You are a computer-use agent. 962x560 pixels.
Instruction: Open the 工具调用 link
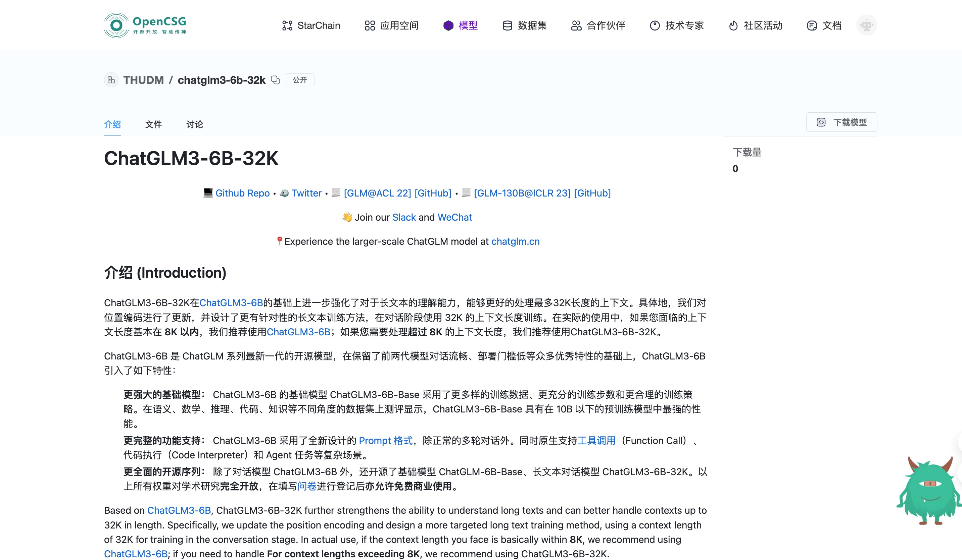(x=596, y=441)
